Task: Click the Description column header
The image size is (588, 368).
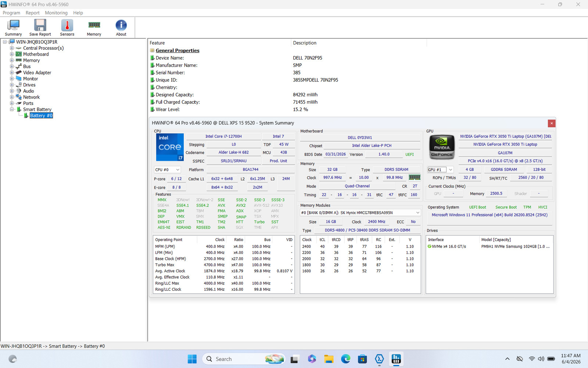Action: click(359, 43)
